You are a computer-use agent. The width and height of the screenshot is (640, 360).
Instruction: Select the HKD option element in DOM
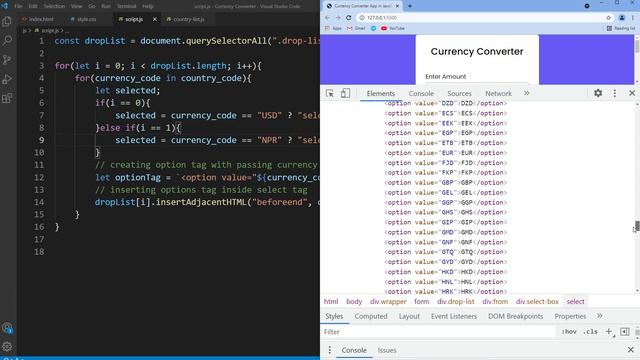(x=445, y=272)
